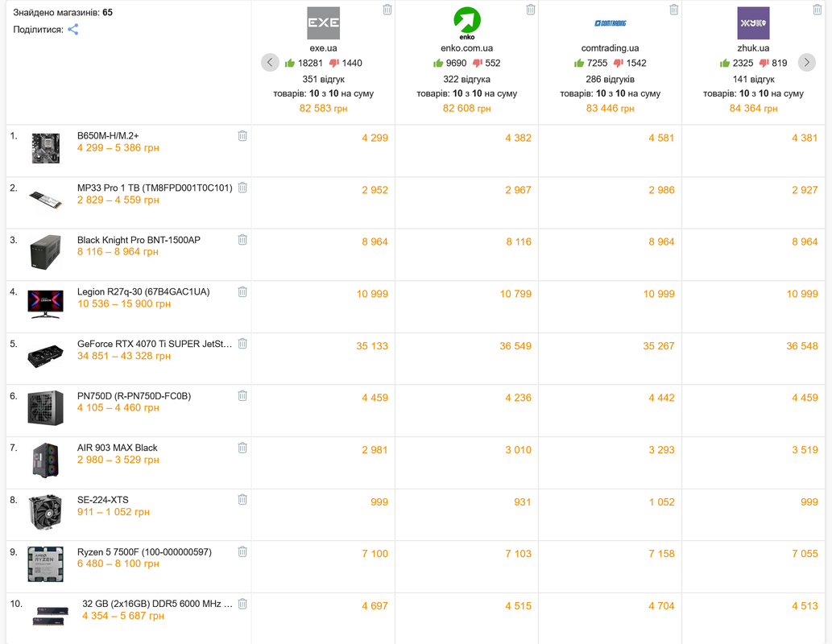
Task: Open Black Knight Pro BNT-1500AP link
Action: [139, 240]
